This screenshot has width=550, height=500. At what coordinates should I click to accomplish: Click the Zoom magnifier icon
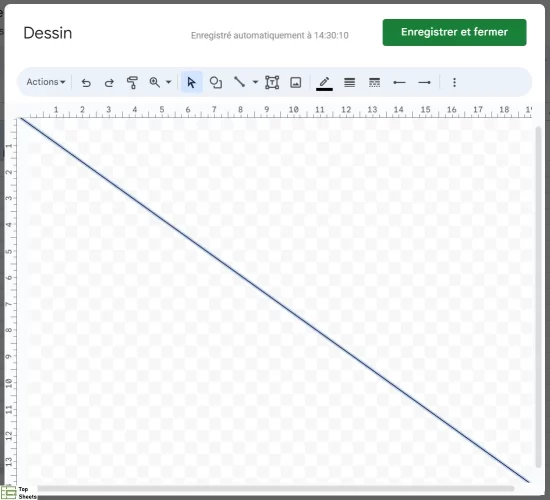click(x=155, y=82)
